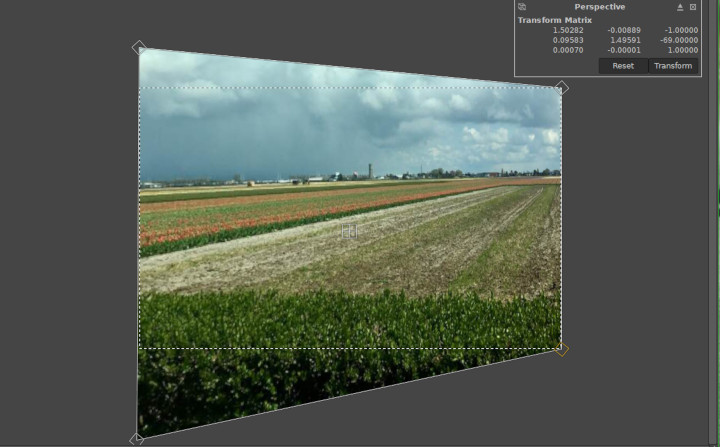Detach the Perspective overlay using triangle icon
This screenshot has height=447, width=720.
[680, 7]
